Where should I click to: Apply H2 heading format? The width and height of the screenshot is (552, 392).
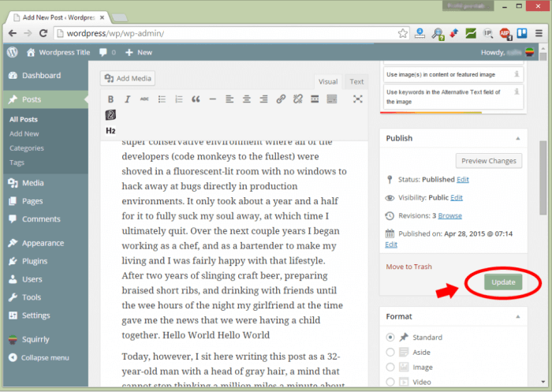coord(110,130)
